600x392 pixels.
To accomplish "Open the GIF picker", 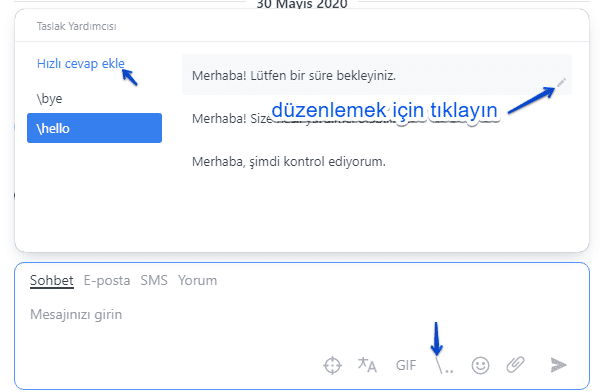I will click(x=406, y=365).
